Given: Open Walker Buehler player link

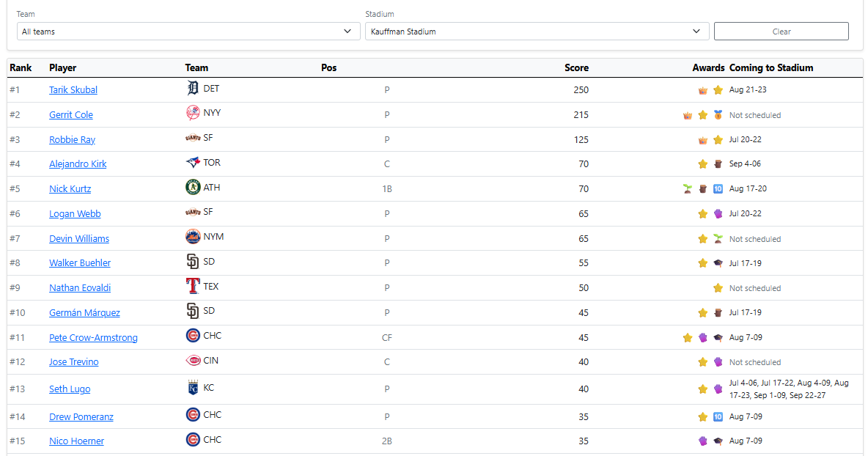Looking at the screenshot, I should [x=80, y=263].
